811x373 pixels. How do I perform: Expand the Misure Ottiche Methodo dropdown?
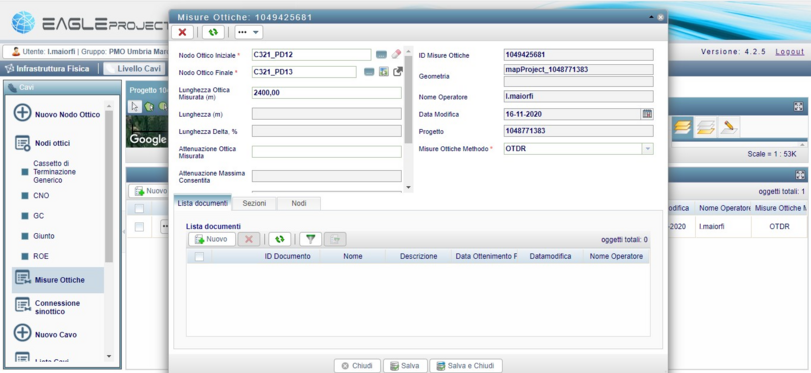648,149
